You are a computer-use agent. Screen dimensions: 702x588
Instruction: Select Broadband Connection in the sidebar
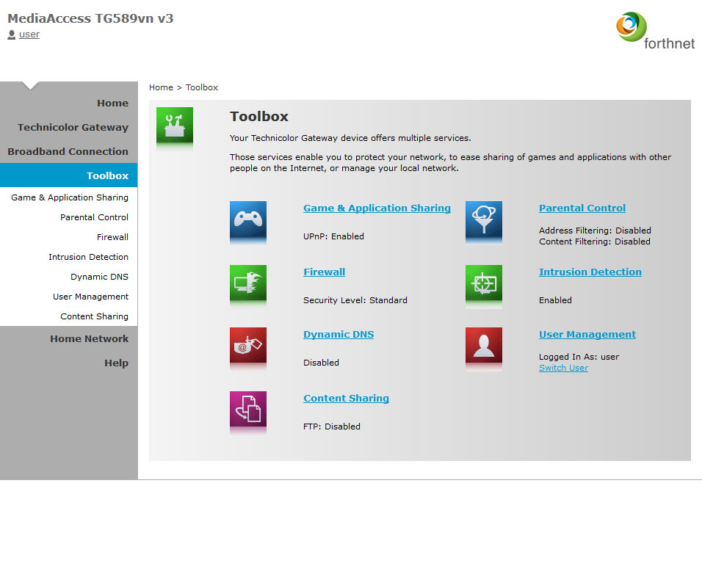(68, 152)
